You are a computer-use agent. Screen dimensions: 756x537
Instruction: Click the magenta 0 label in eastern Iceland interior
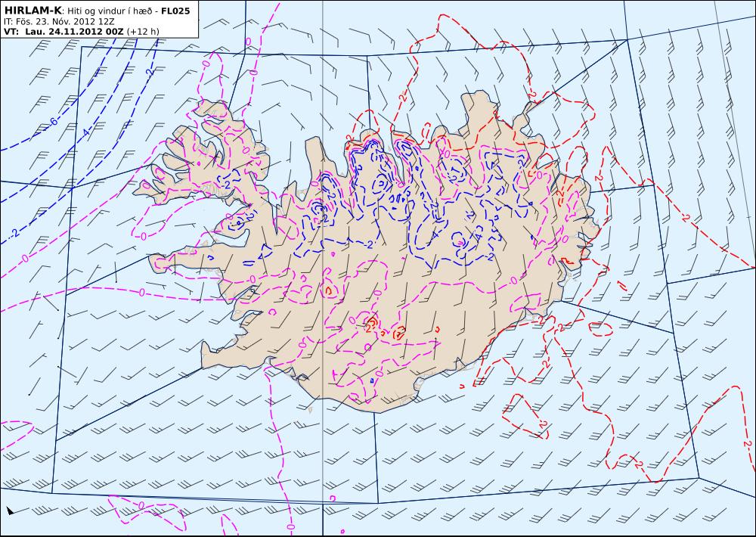tap(514, 280)
